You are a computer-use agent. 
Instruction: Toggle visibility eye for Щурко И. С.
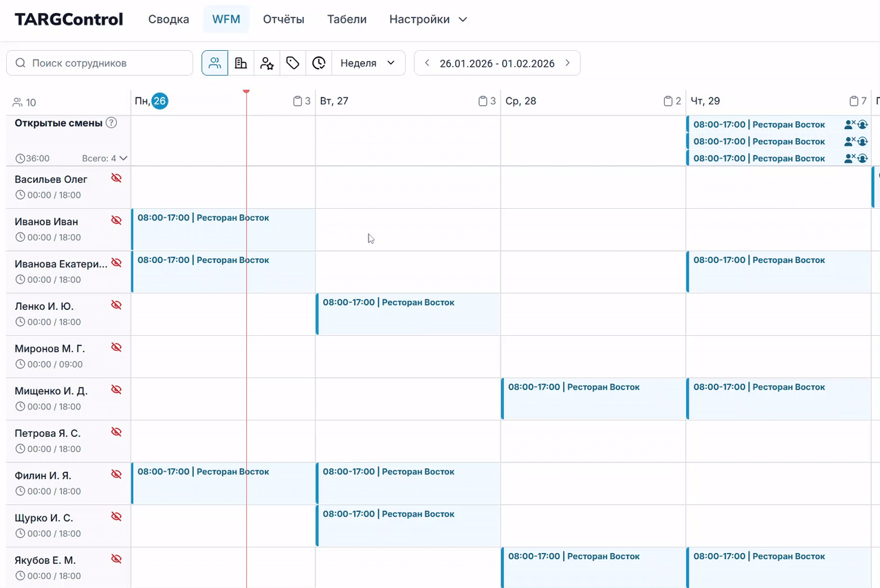pos(116,517)
